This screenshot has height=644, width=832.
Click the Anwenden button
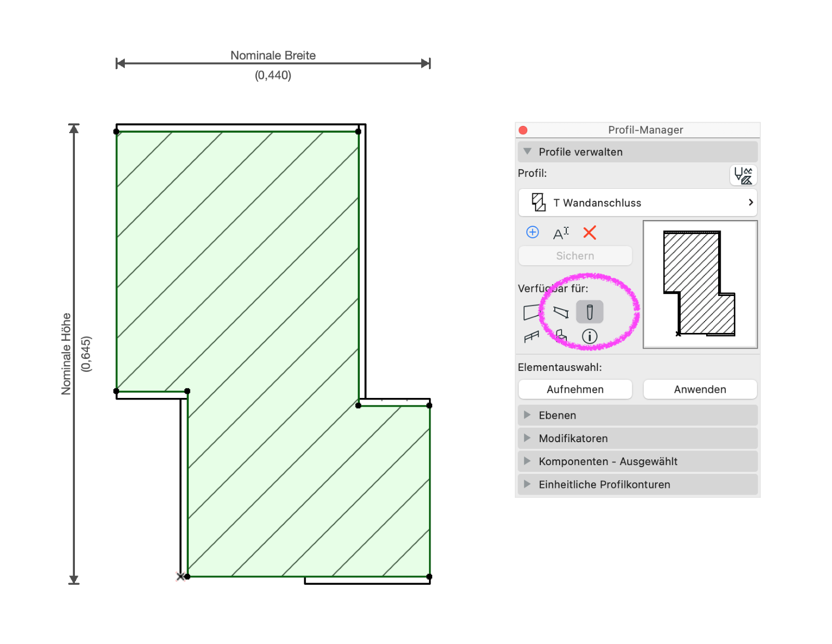[x=700, y=389]
